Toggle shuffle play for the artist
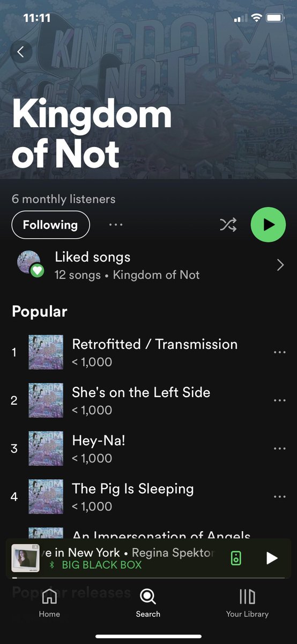This screenshot has height=644, width=297. [228, 225]
